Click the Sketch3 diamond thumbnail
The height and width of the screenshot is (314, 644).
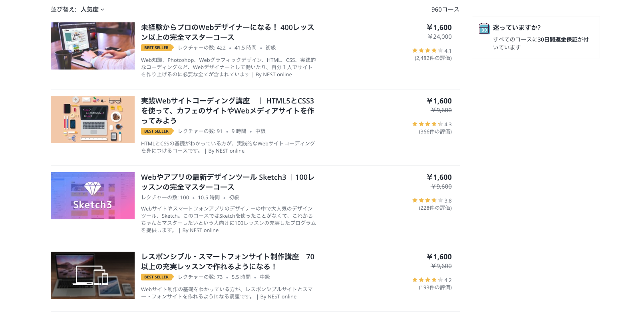tap(93, 196)
